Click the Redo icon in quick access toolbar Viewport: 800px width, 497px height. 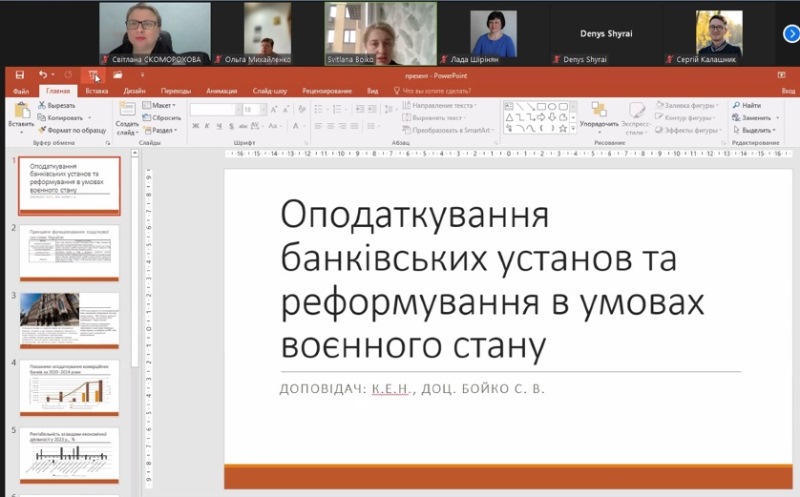click(68, 75)
